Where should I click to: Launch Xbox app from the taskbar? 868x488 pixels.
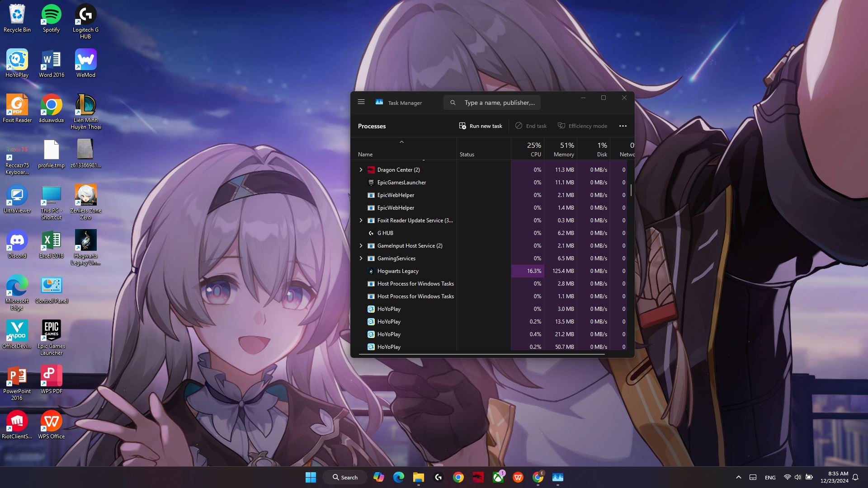(x=497, y=477)
